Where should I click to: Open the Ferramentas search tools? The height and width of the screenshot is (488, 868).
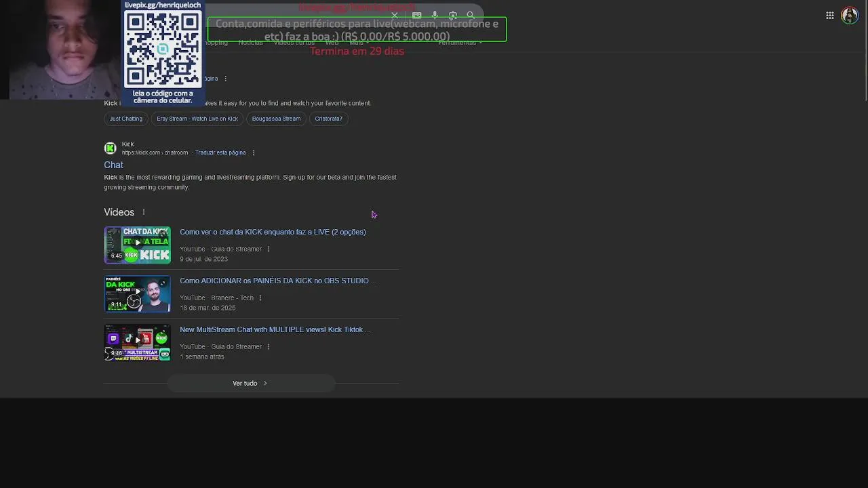tap(460, 42)
